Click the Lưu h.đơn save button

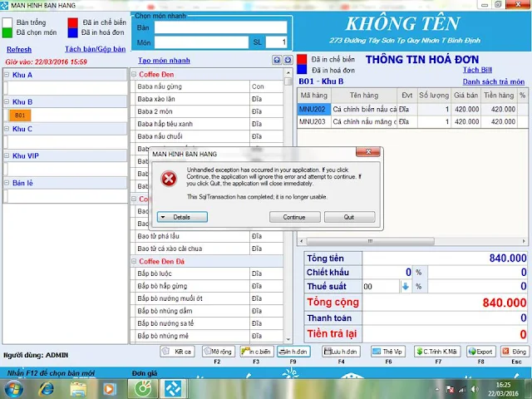(x=342, y=352)
